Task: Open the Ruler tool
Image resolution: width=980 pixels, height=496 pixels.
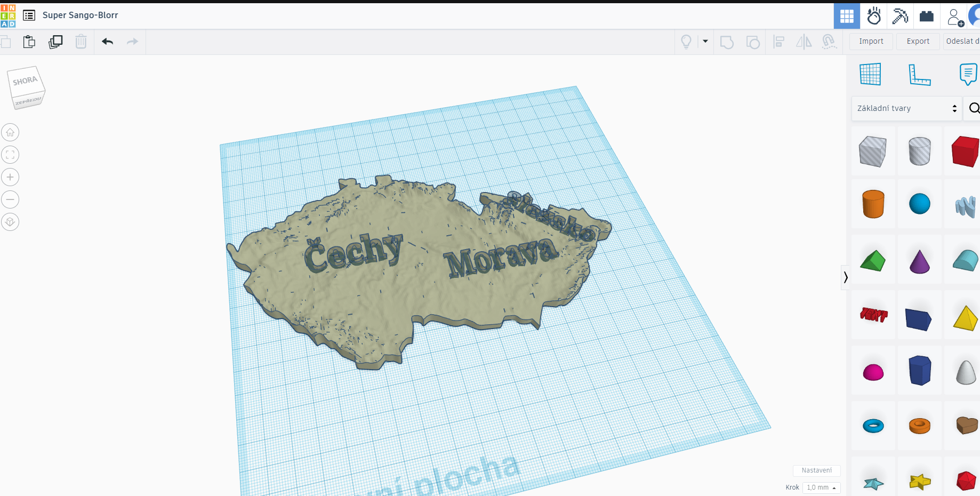Action: (x=919, y=75)
